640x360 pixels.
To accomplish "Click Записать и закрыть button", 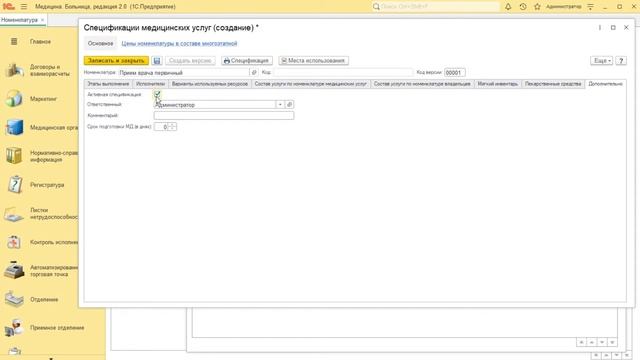I will click(x=116, y=60).
